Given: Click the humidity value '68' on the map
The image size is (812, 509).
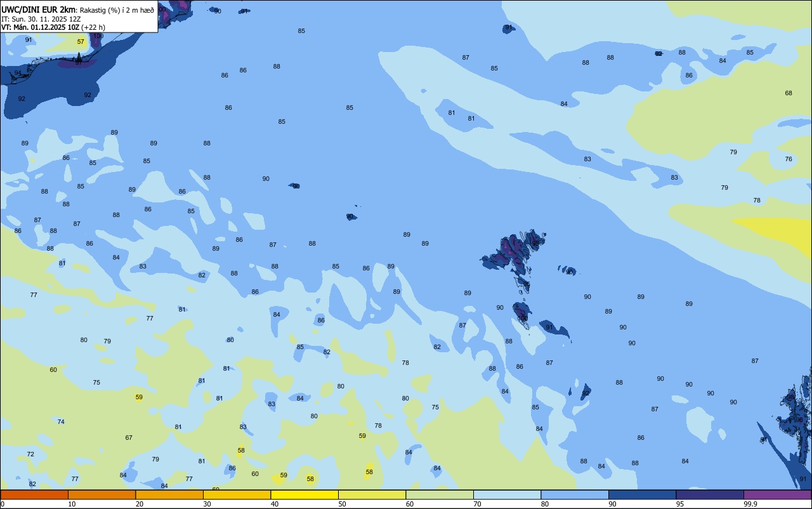Looking at the screenshot, I should click(789, 93).
